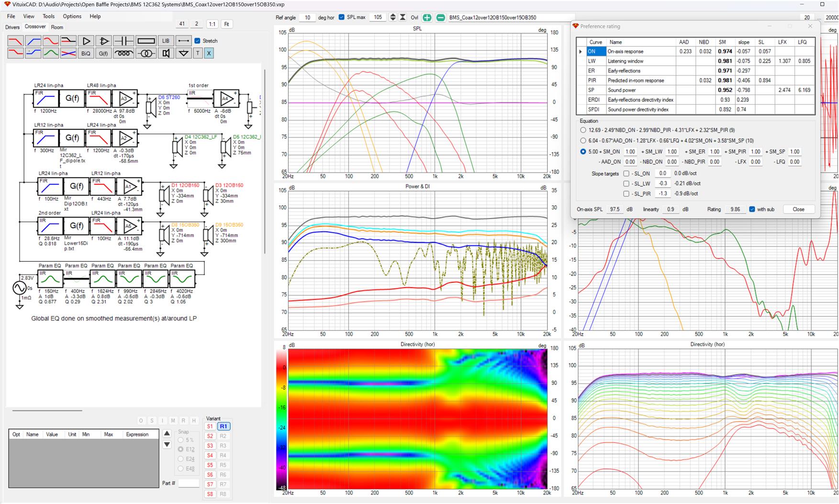Toggle the Stretch checkbox
This screenshot has height=504, width=839.
pyautogui.click(x=197, y=41)
